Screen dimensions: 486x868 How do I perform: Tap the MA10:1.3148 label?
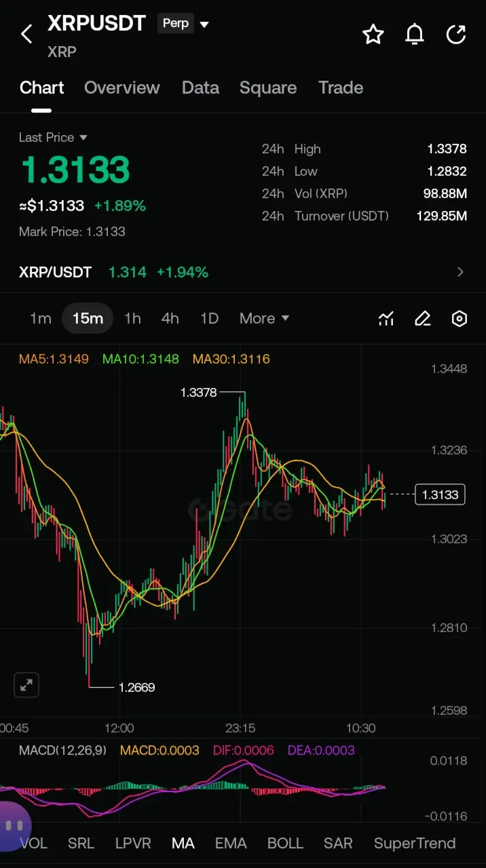141,359
